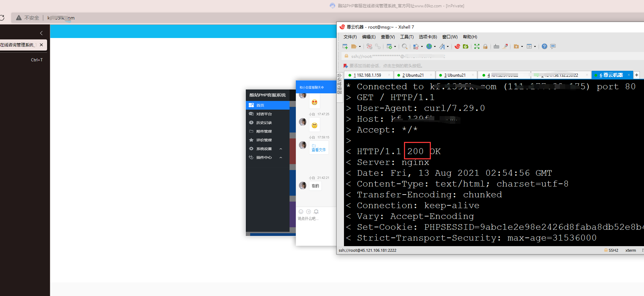644x296 pixels.
Task: Click the browser refresh icon
Action: point(2,18)
